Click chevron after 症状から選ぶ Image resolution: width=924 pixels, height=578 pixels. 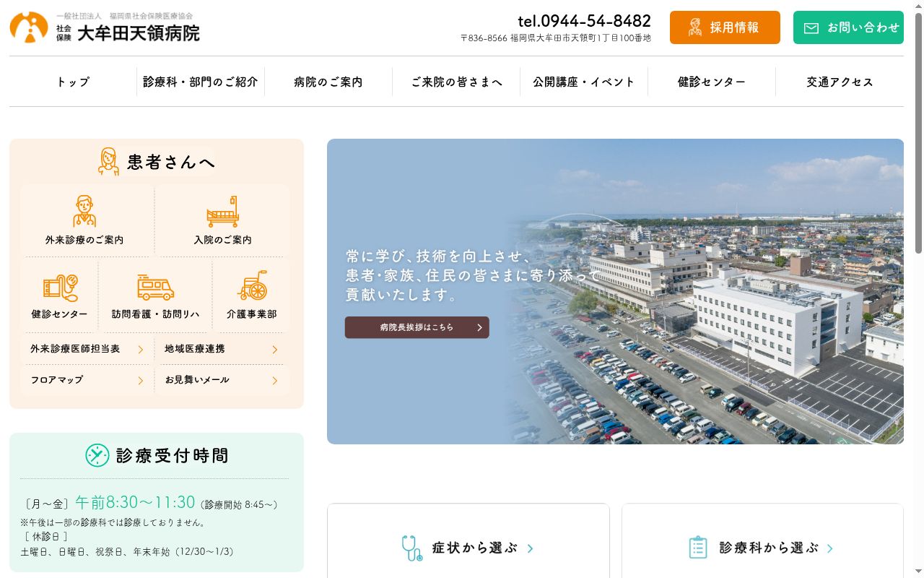tap(530, 549)
